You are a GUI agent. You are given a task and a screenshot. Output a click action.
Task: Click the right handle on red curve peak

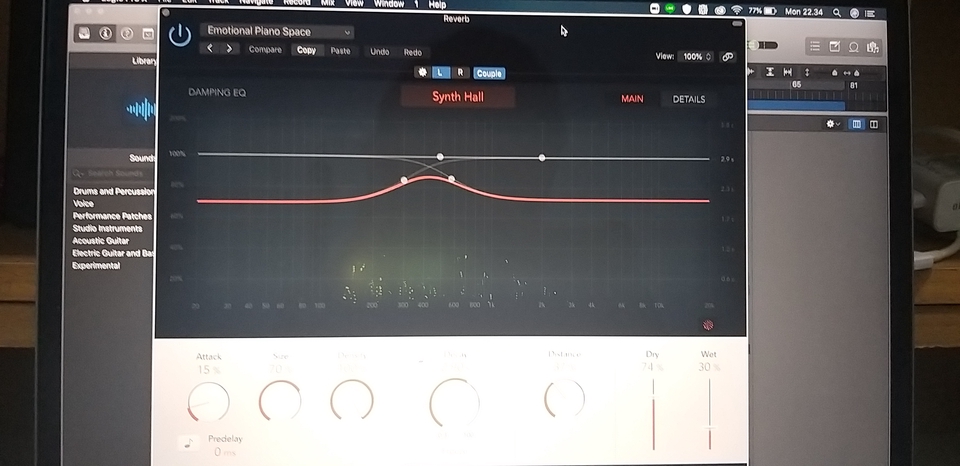tap(452, 179)
